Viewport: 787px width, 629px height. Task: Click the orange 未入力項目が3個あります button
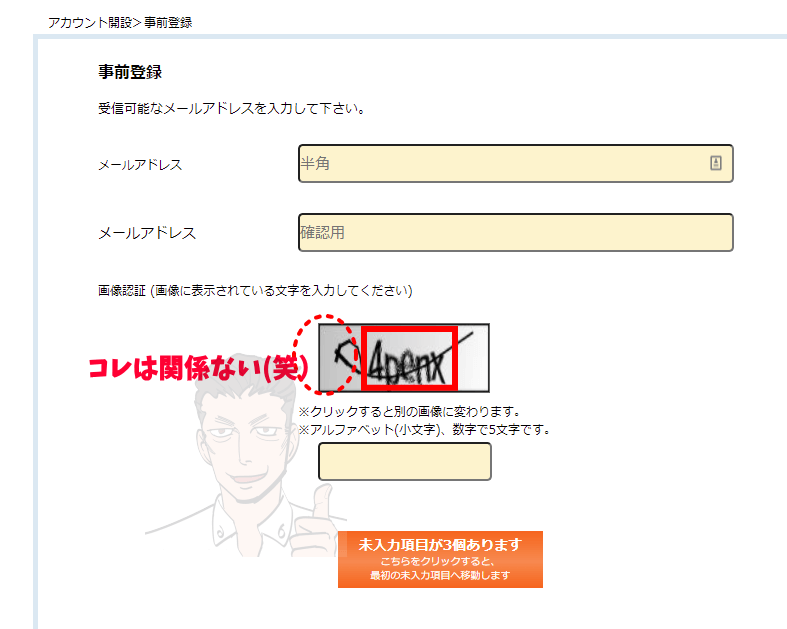click(440, 559)
